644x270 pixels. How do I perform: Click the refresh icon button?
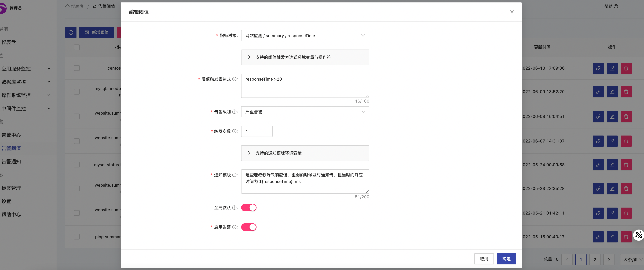[71, 32]
